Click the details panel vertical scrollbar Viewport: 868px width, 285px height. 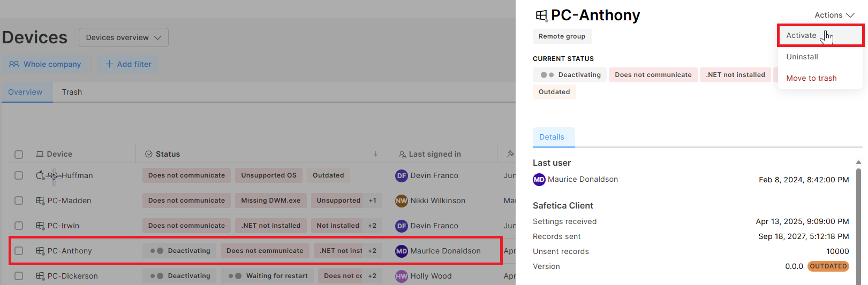[x=858, y=225]
